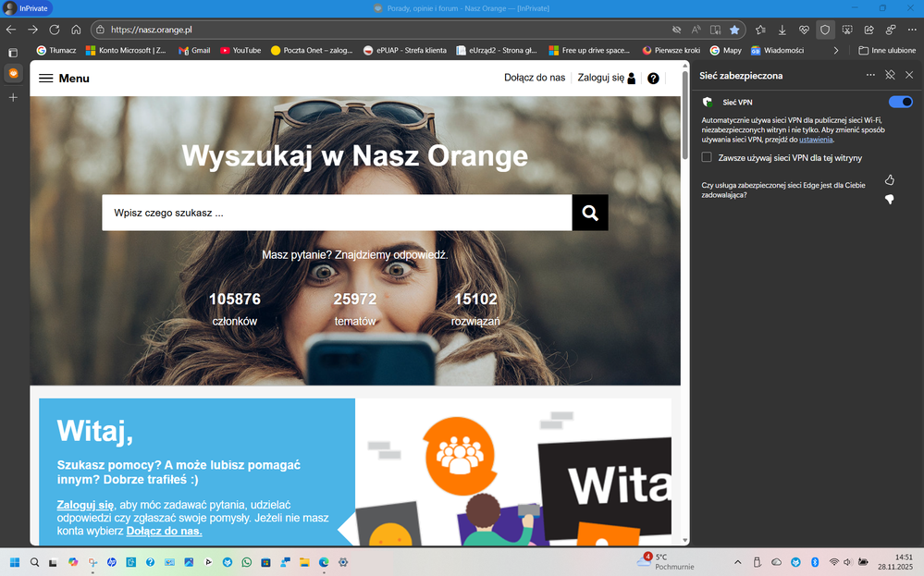
Task: Open WhatsApp from the taskbar
Action: (x=246, y=562)
